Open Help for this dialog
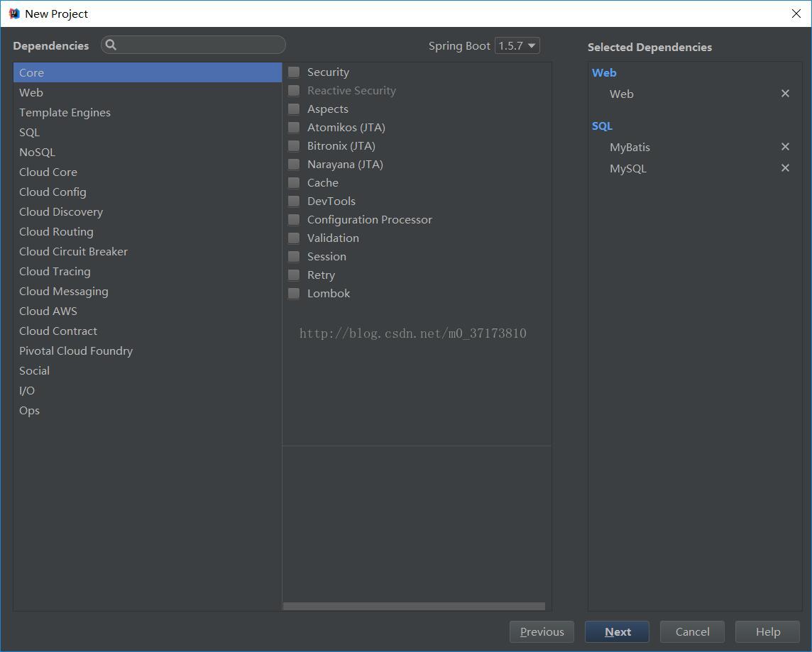Viewport: 812px width, 652px height. (767, 632)
